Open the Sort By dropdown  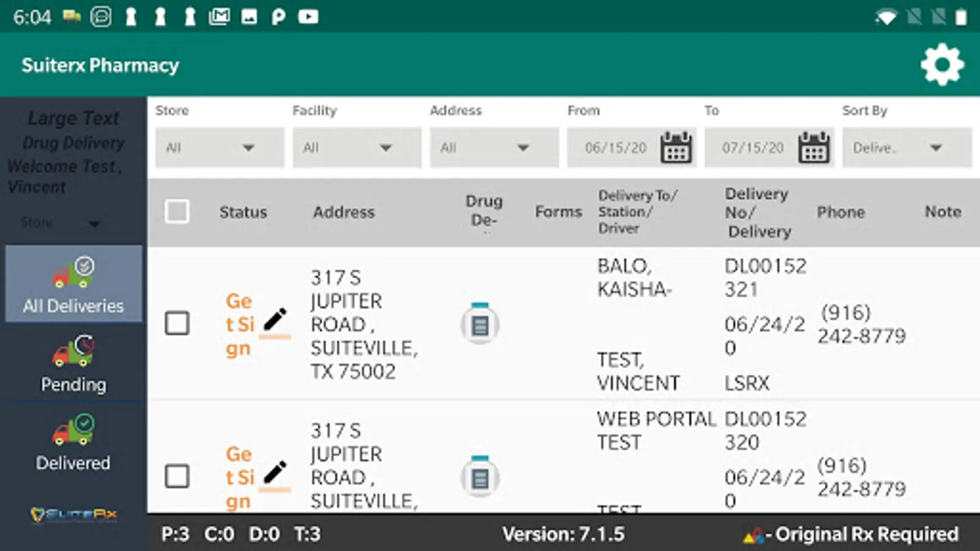(x=907, y=148)
